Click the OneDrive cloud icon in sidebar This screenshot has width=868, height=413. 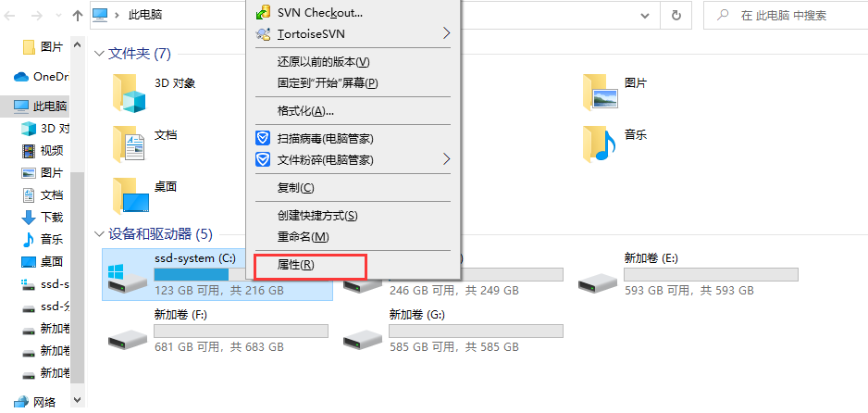click(x=21, y=77)
